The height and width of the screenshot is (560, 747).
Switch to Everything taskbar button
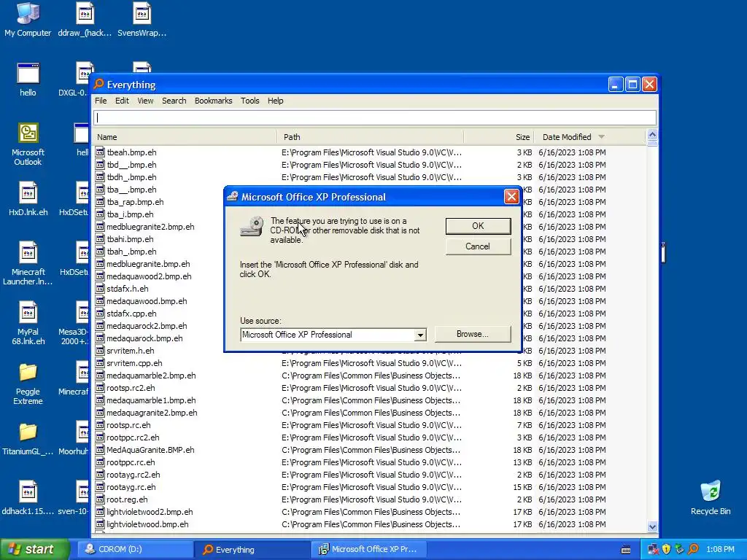[x=252, y=549]
